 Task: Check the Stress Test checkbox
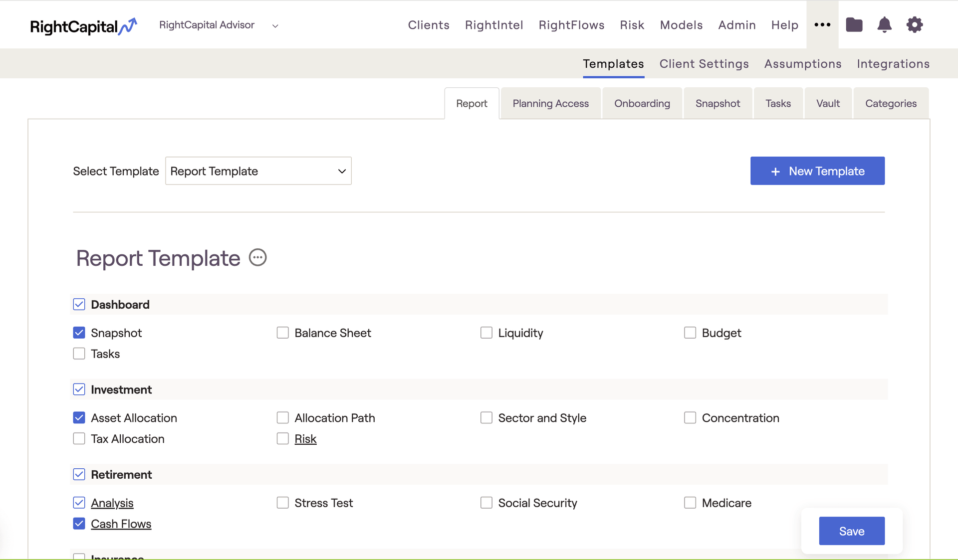pyautogui.click(x=282, y=503)
